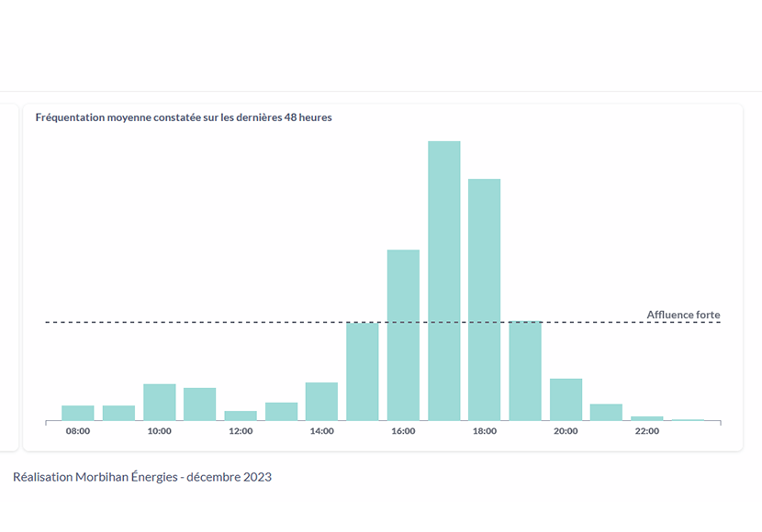The image size is (762, 532).
Task: Click the Affluence forte threshold label
Action: coord(683,315)
